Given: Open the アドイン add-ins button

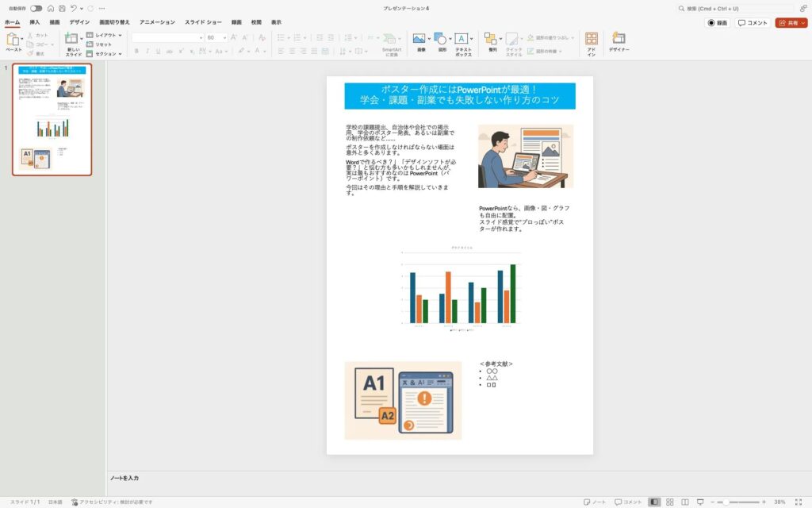Looking at the screenshot, I should coord(591,44).
